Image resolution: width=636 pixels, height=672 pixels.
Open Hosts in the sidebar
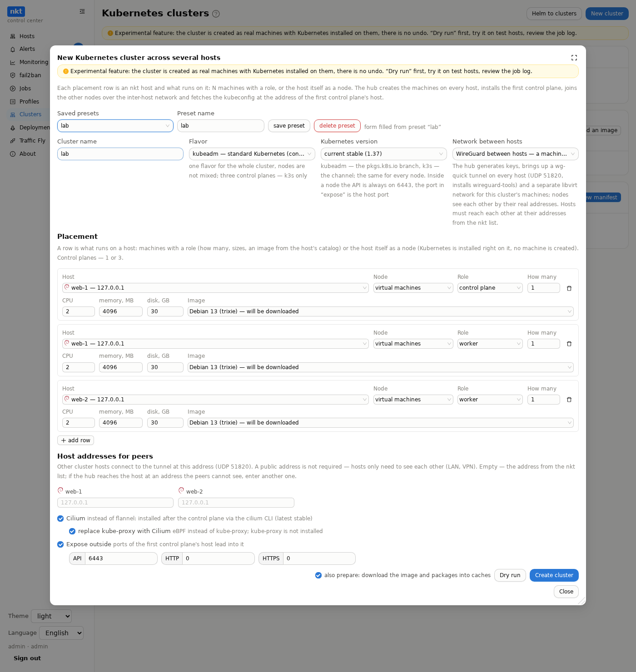coord(27,36)
